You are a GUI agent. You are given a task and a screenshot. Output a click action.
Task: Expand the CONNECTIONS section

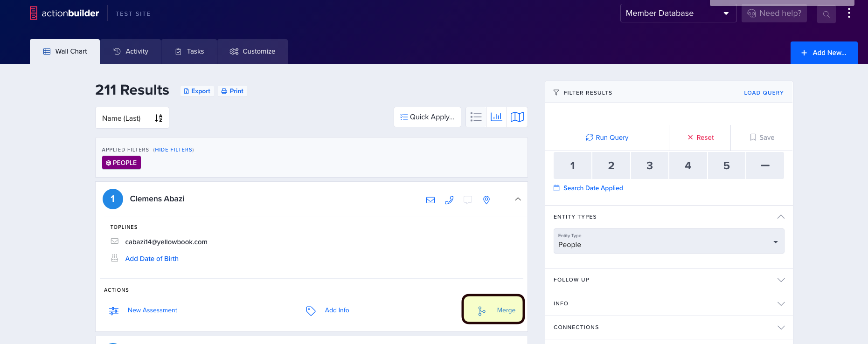point(669,327)
